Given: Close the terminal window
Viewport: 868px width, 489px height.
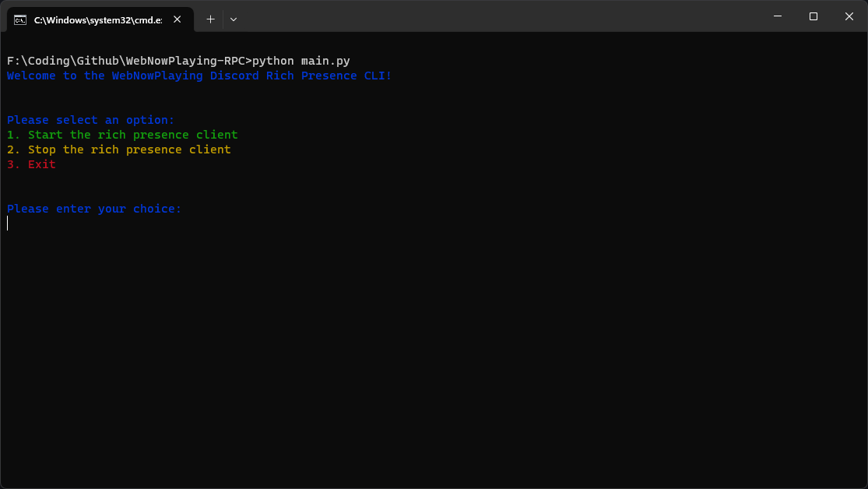Looking at the screenshot, I should click(849, 16).
